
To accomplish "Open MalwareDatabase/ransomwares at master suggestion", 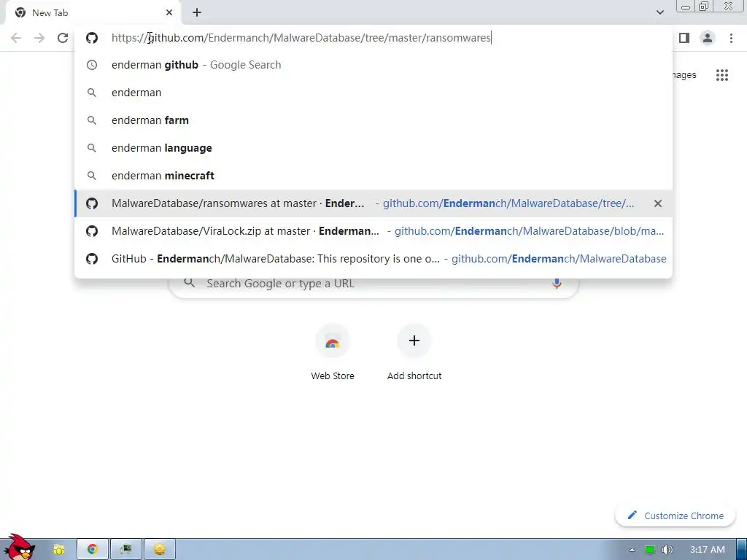I will [373, 203].
